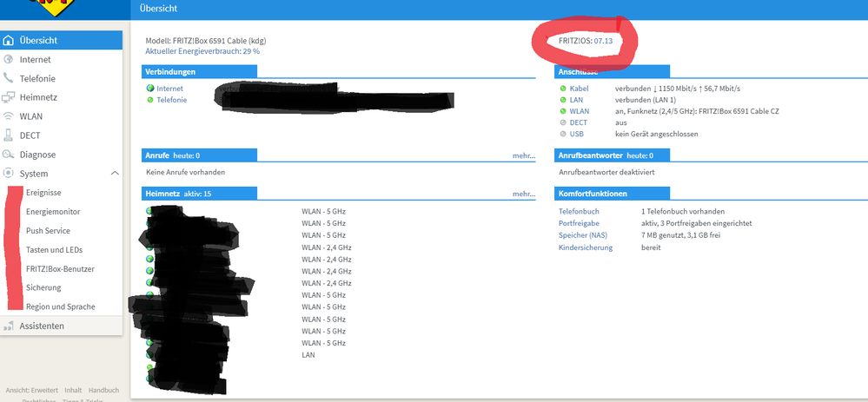This screenshot has width=868, height=402.
Task: Click the Anrufbeantworter section header
Action: tap(612, 155)
